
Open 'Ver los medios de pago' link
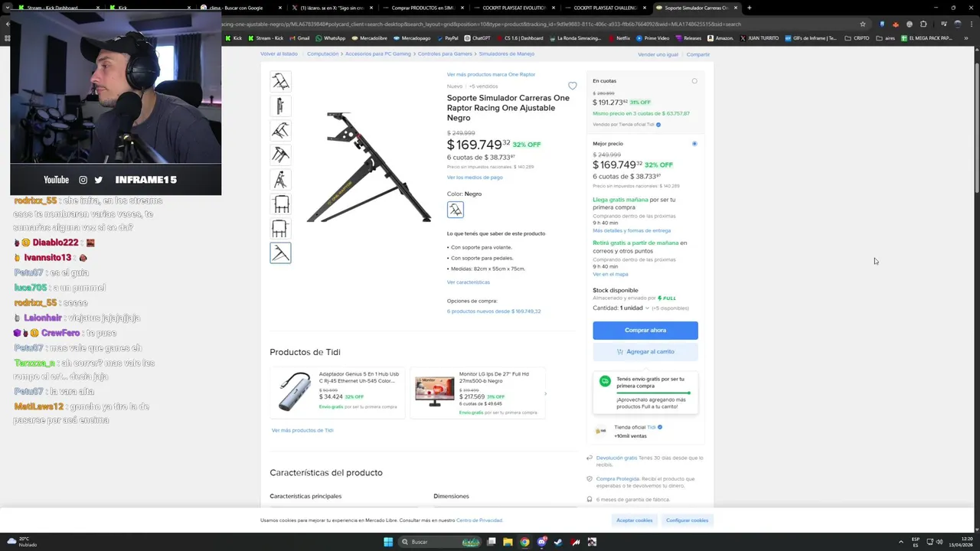(x=475, y=178)
